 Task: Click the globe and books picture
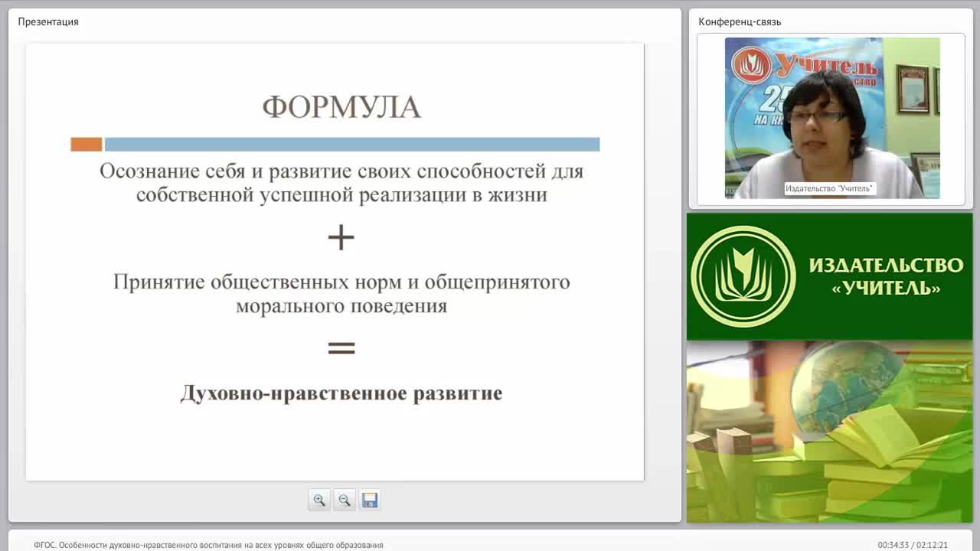tap(829, 432)
